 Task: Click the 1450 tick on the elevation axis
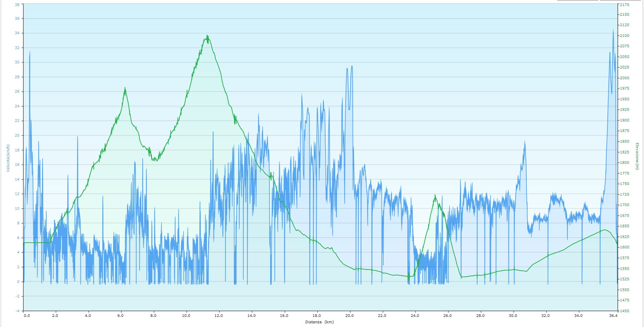(x=625, y=311)
